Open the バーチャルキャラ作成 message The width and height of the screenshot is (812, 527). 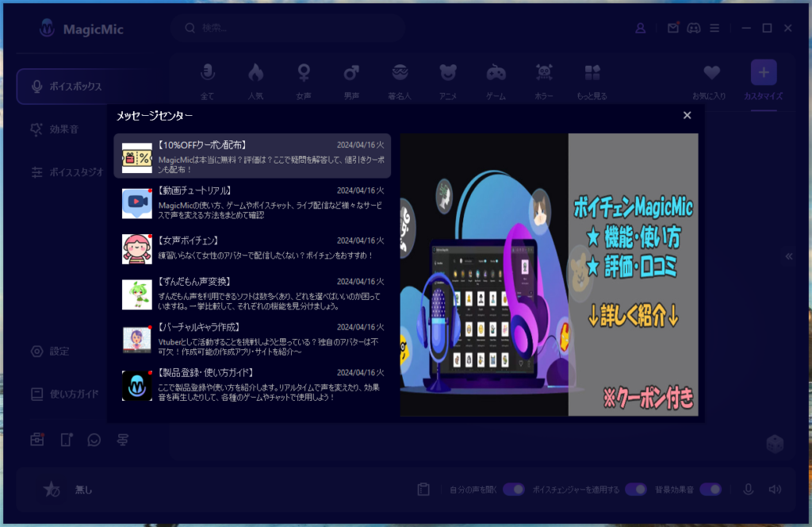coord(252,340)
